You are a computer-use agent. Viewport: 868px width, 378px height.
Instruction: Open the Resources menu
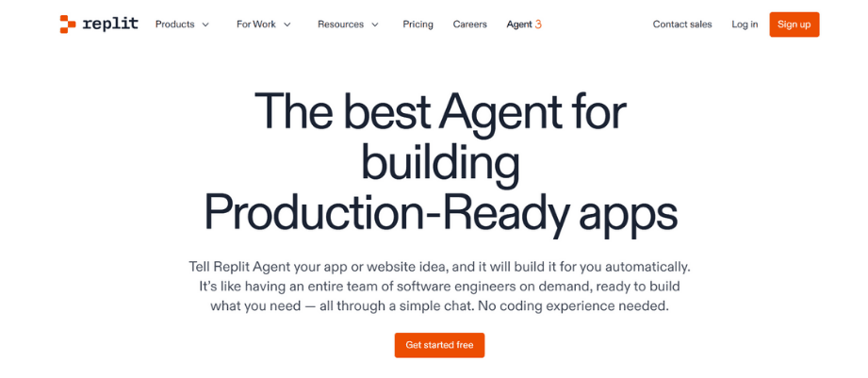[x=340, y=25]
